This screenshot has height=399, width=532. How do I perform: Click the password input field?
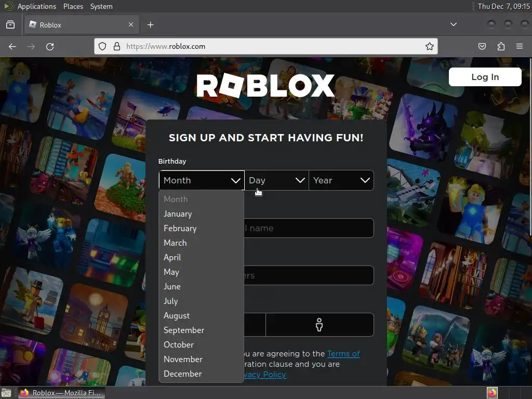pyautogui.click(x=309, y=275)
